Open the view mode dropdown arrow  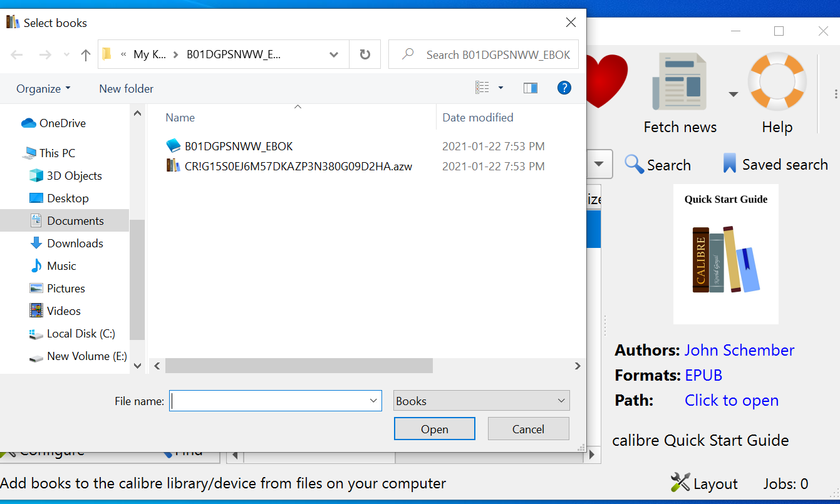click(500, 88)
